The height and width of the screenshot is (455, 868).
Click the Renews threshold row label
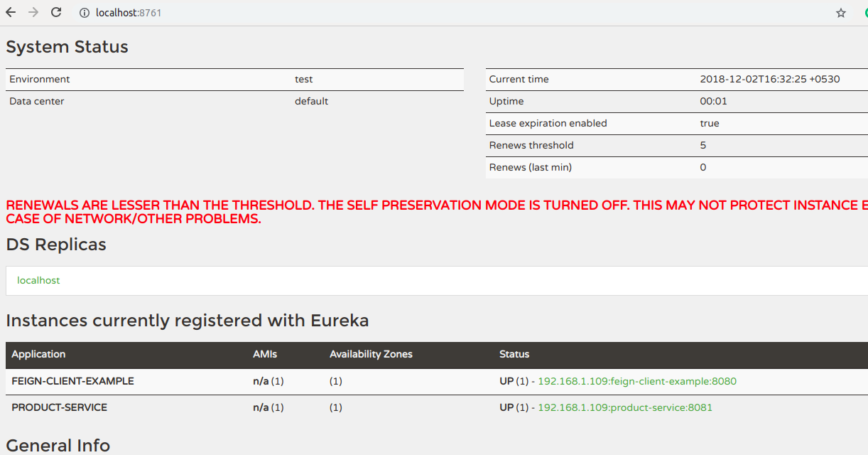click(x=531, y=146)
